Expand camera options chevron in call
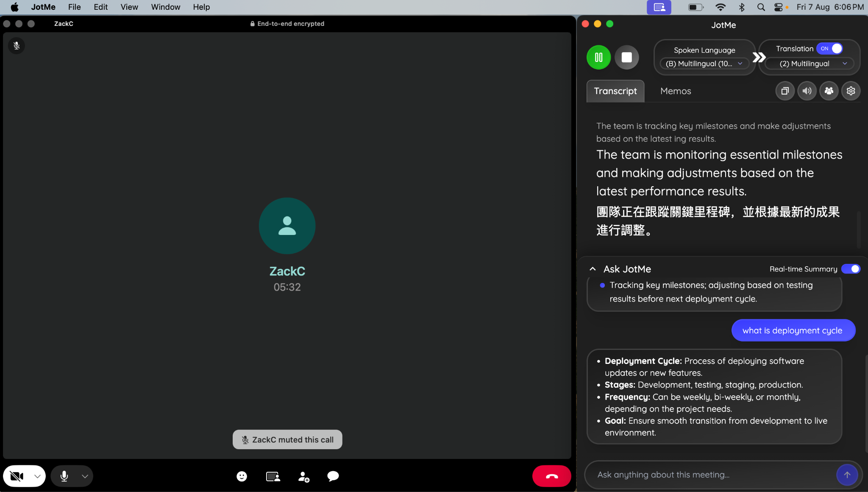This screenshot has height=492, width=868. (x=37, y=476)
